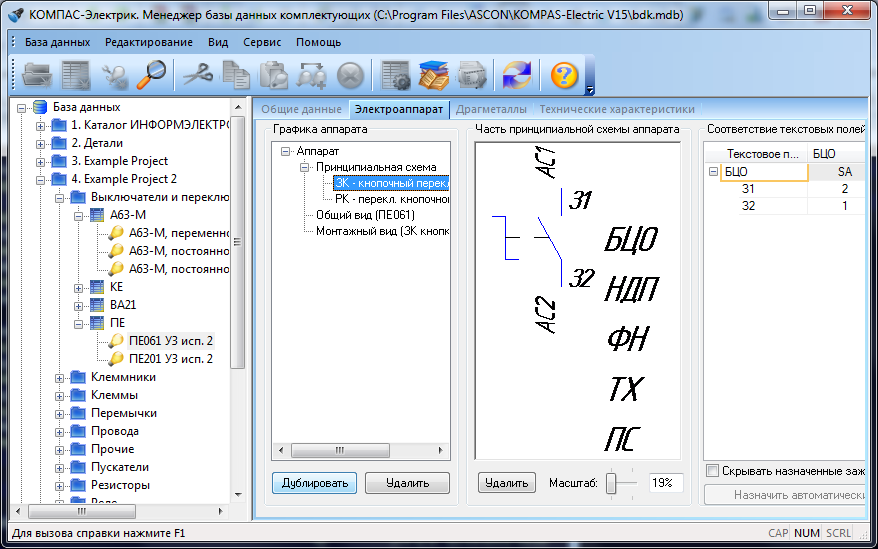Screen dimensions: 878x549
Task: Open the books reference icon
Action: coord(434,75)
